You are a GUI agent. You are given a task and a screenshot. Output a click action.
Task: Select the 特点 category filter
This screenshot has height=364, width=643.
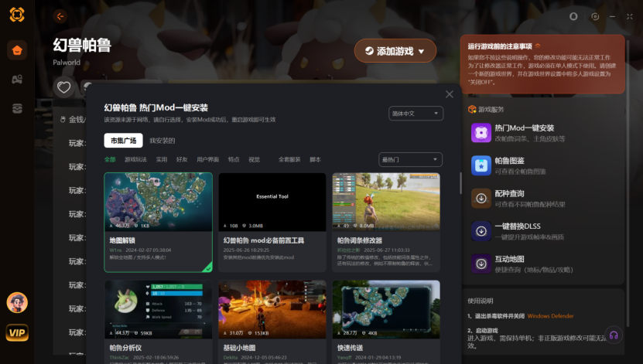pyautogui.click(x=234, y=159)
